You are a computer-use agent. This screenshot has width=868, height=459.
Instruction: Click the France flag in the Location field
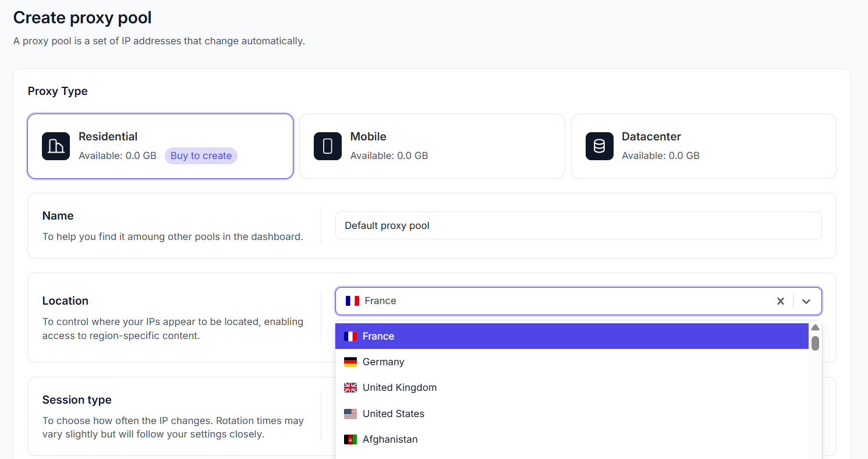point(352,301)
